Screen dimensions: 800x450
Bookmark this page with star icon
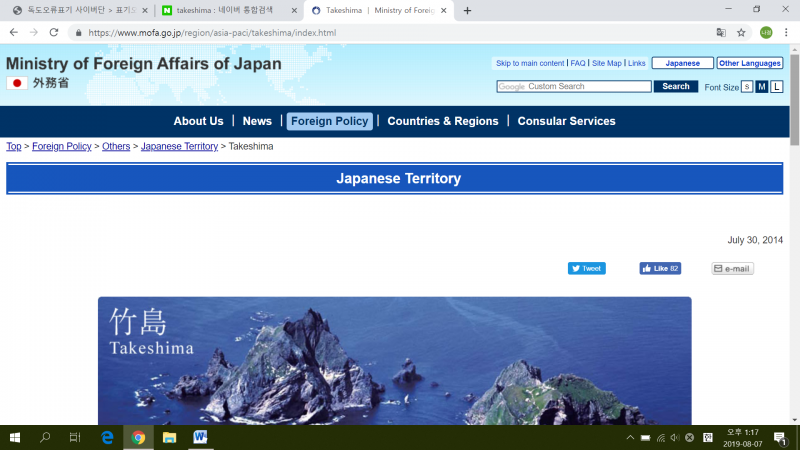coord(741,32)
